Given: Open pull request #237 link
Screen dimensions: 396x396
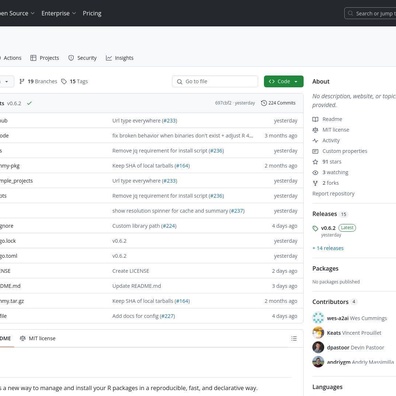Looking at the screenshot, I should 237,211.
